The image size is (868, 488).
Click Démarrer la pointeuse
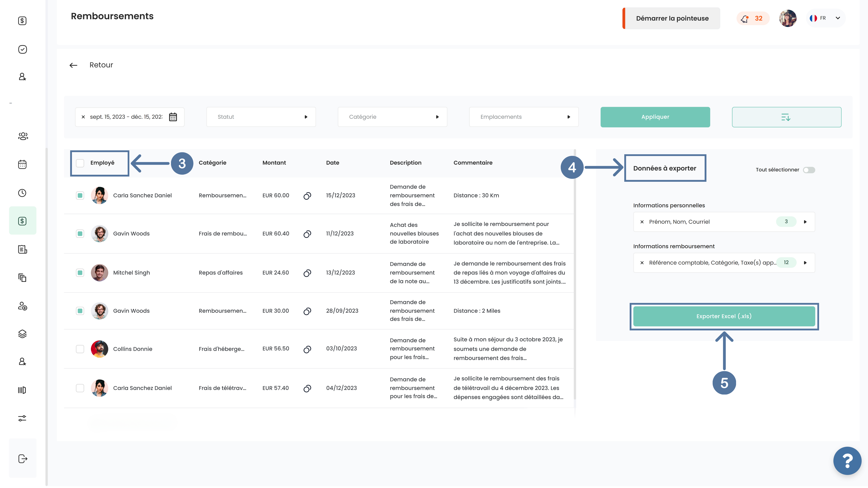click(671, 18)
